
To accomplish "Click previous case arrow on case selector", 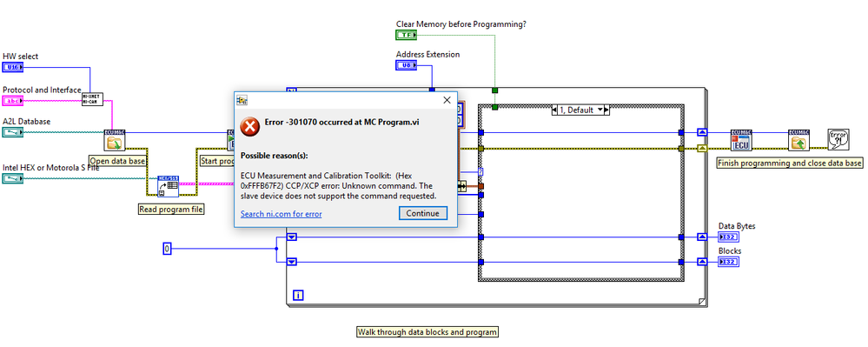I will [554, 110].
